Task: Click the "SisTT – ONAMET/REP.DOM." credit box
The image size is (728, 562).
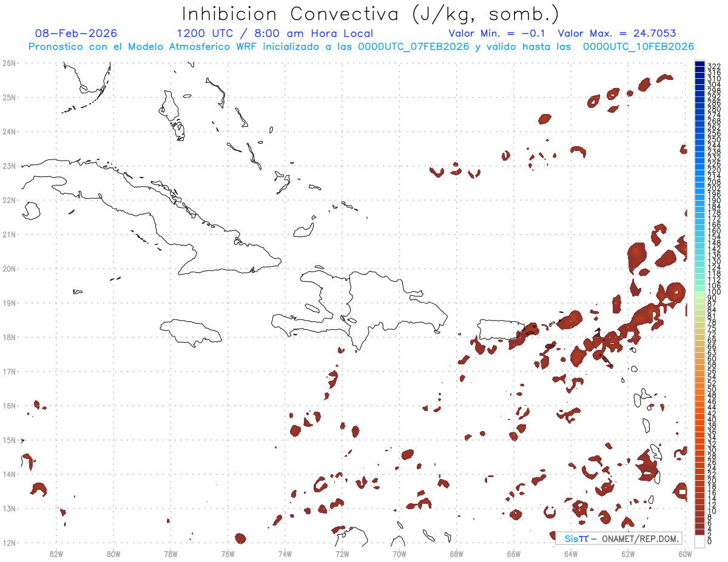Action: 619,538
